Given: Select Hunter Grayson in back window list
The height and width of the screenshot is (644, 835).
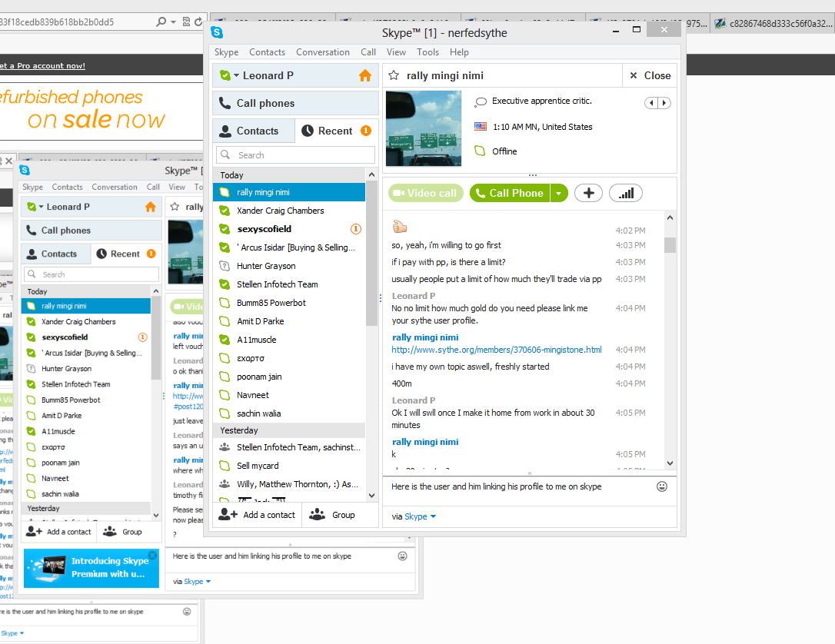Looking at the screenshot, I should pyautogui.click(x=86, y=368).
